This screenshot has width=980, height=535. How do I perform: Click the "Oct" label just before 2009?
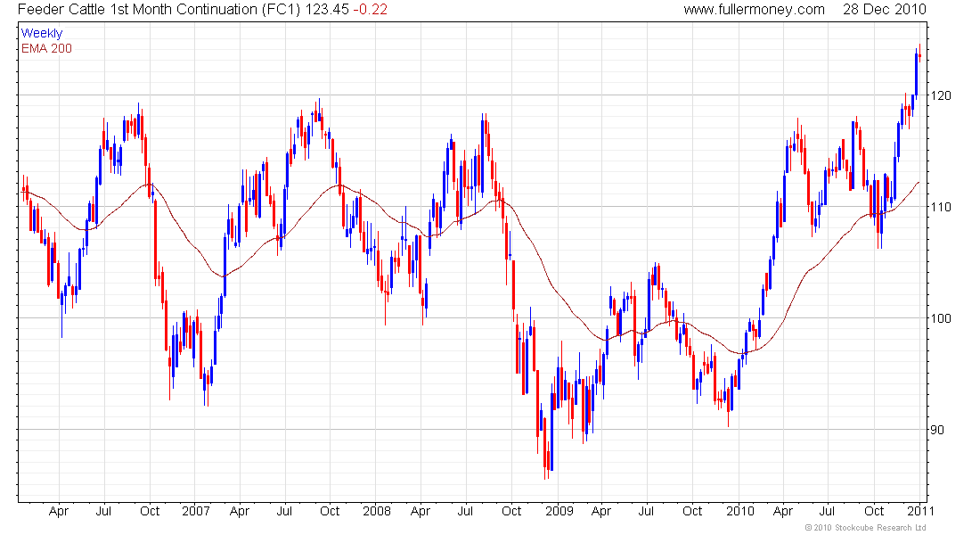point(511,511)
